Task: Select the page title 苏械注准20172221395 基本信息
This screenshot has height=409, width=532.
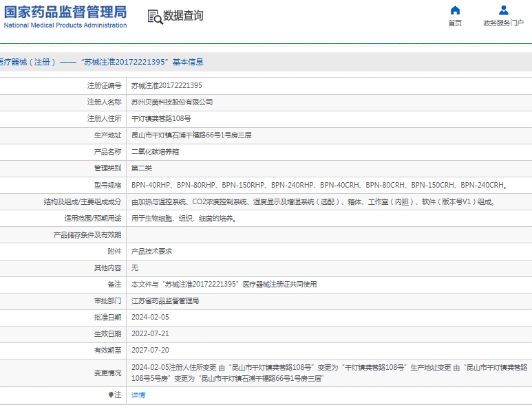Action: [142, 62]
